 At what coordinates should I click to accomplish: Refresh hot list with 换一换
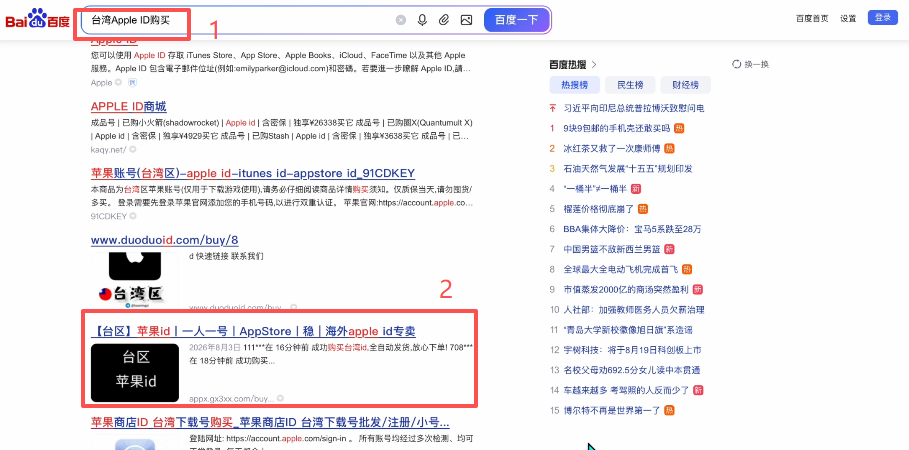751,64
